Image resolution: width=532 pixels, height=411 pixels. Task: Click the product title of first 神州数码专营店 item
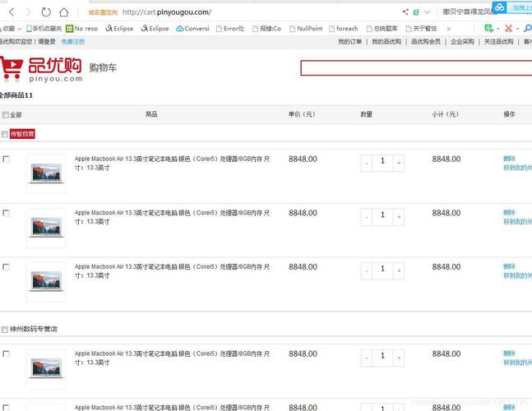click(172, 358)
